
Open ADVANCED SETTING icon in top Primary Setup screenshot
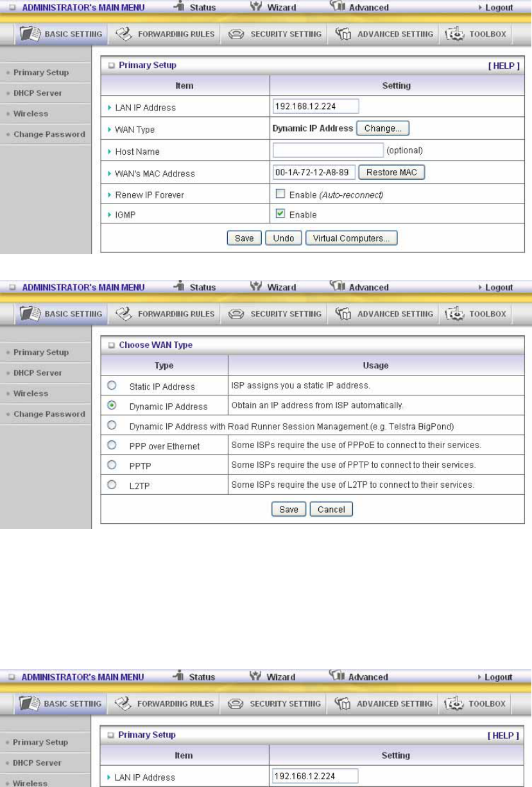[x=343, y=34]
